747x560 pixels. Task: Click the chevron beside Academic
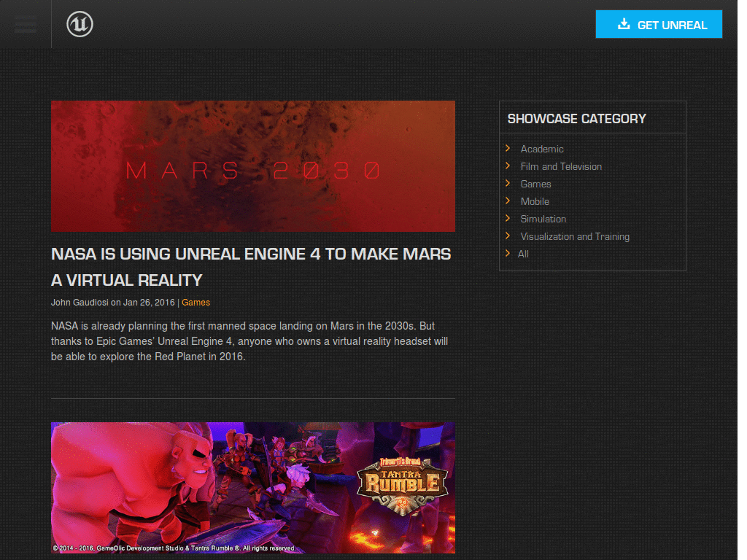click(508, 149)
